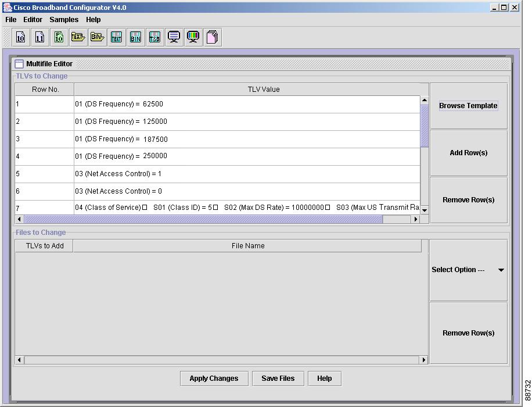The height and width of the screenshot is (407, 532).
Task: Select row 5 Net Access Control = 1
Action: tap(217, 174)
